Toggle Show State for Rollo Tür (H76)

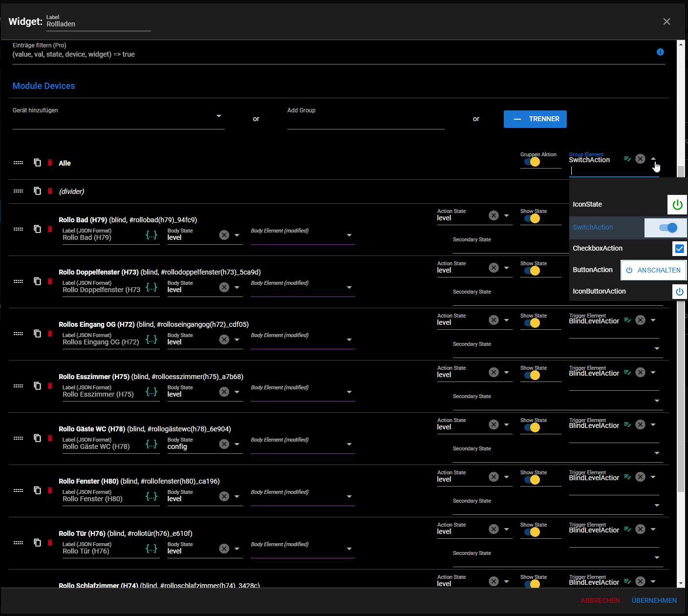[532, 532]
